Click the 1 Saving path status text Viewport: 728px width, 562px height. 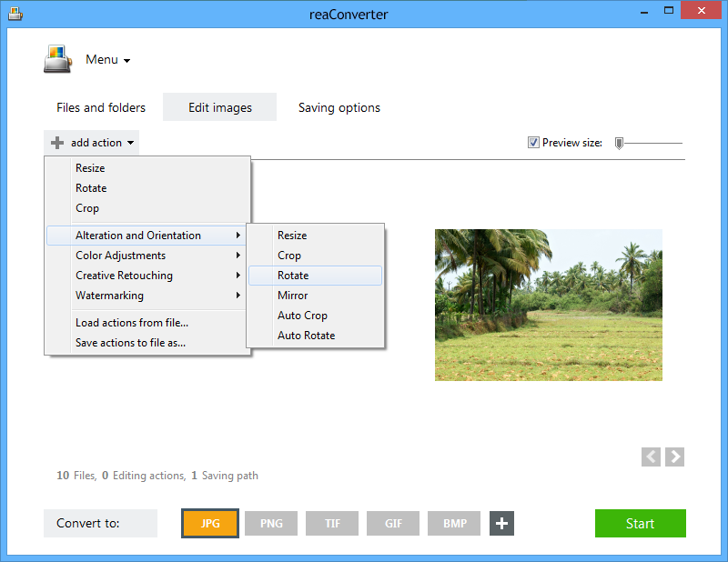point(225,476)
